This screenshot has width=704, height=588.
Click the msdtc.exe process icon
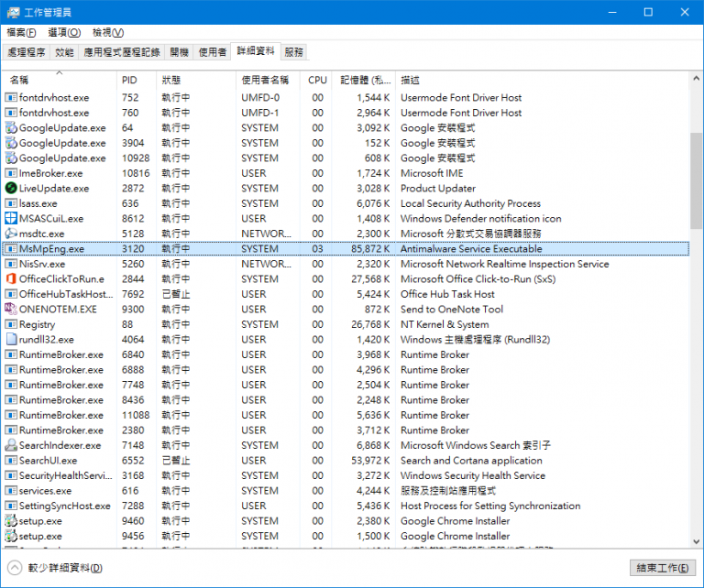pos(11,234)
